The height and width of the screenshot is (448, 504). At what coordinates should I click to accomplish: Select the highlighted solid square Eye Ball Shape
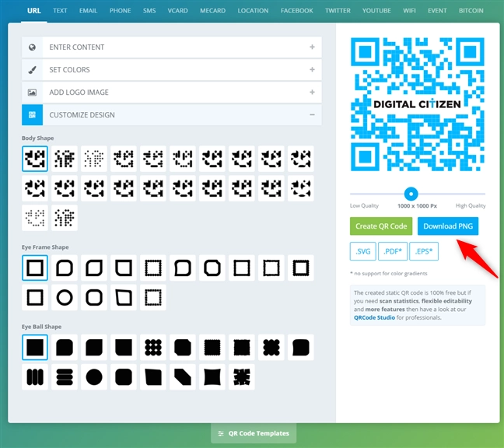tap(35, 347)
